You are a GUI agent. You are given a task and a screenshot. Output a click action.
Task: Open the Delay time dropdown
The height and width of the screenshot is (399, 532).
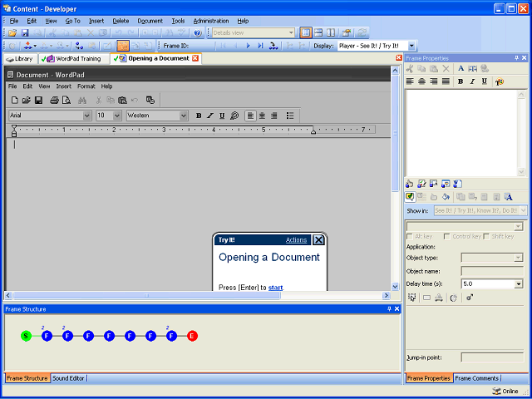coord(519,284)
